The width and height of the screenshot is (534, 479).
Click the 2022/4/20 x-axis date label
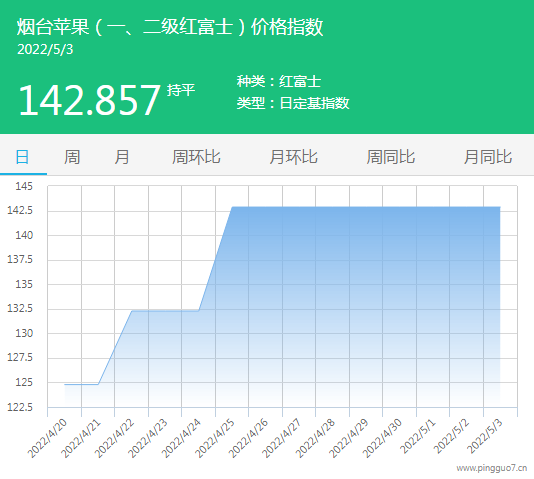pos(47,438)
